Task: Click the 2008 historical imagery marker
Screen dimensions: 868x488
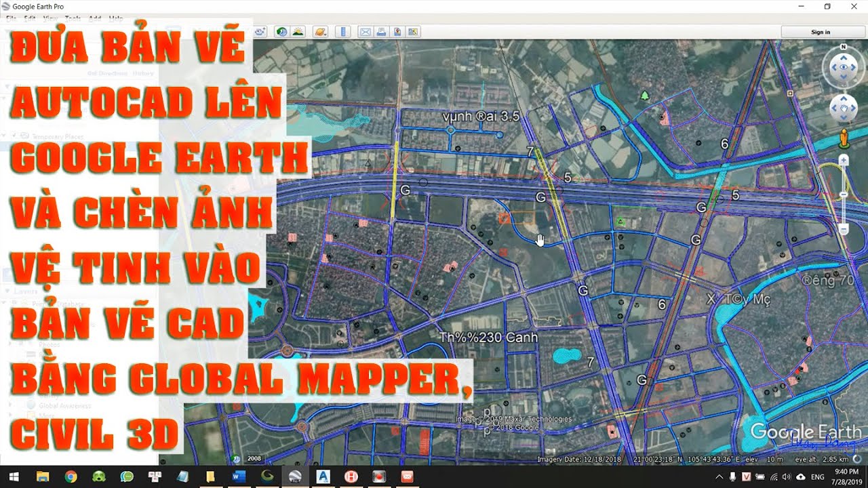Action: [254, 459]
